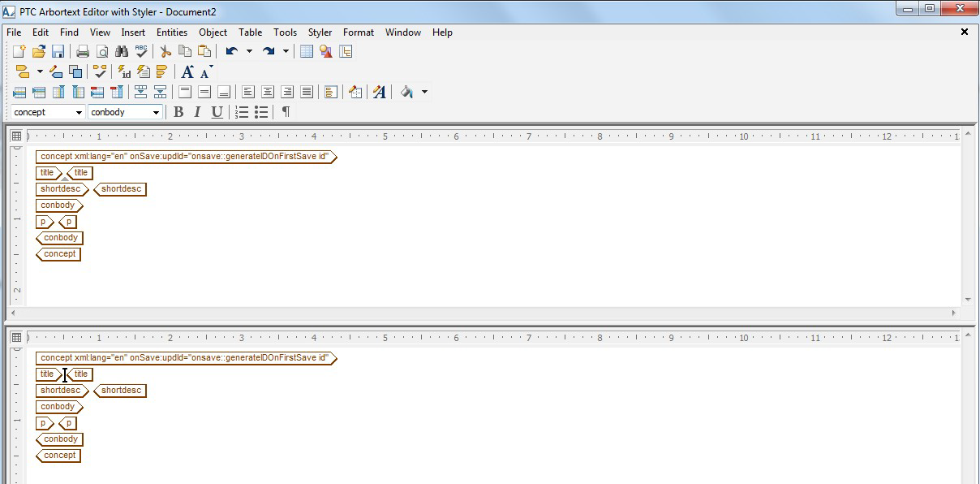Increase font size with large A icon
The height and width of the screenshot is (484, 980).
[x=187, y=71]
